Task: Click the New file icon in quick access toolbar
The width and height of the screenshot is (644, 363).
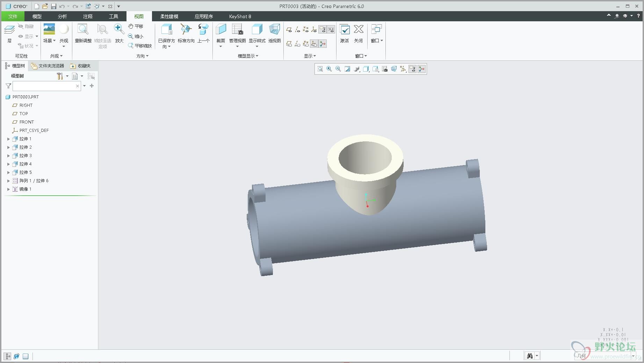Action: (x=37, y=6)
